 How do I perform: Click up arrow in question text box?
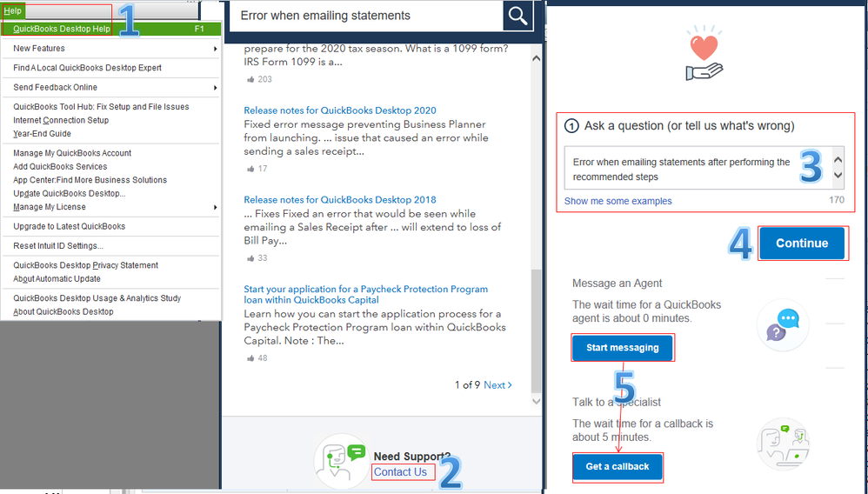coord(838,160)
